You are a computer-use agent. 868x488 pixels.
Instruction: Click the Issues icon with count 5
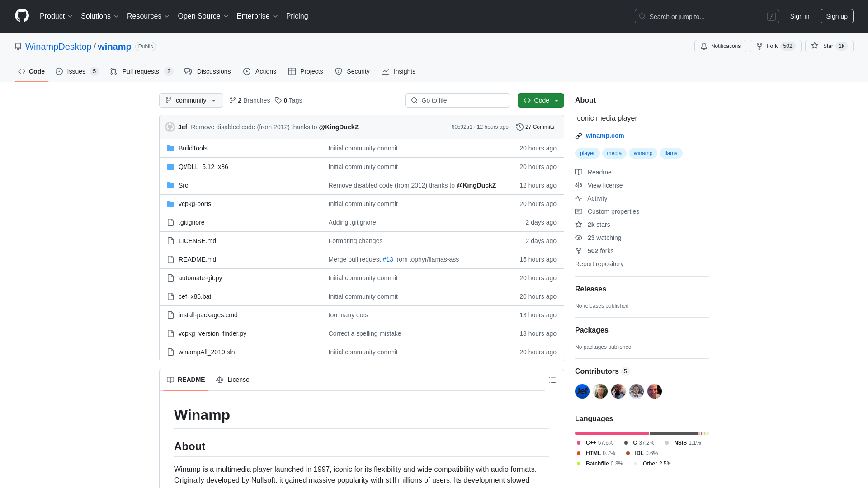point(76,71)
